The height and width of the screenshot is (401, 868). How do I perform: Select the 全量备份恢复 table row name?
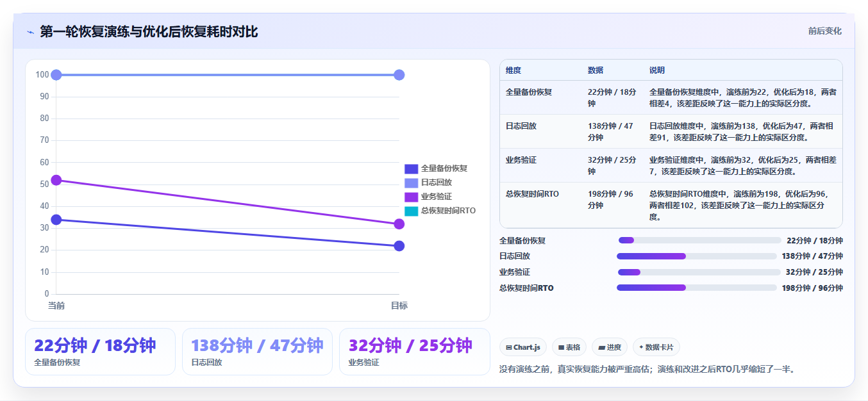click(529, 92)
